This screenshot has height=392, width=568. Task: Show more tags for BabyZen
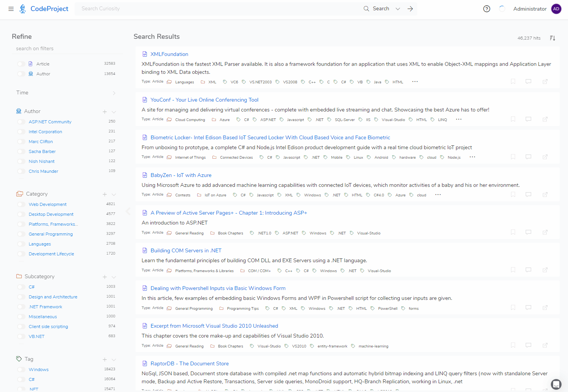coord(438,194)
